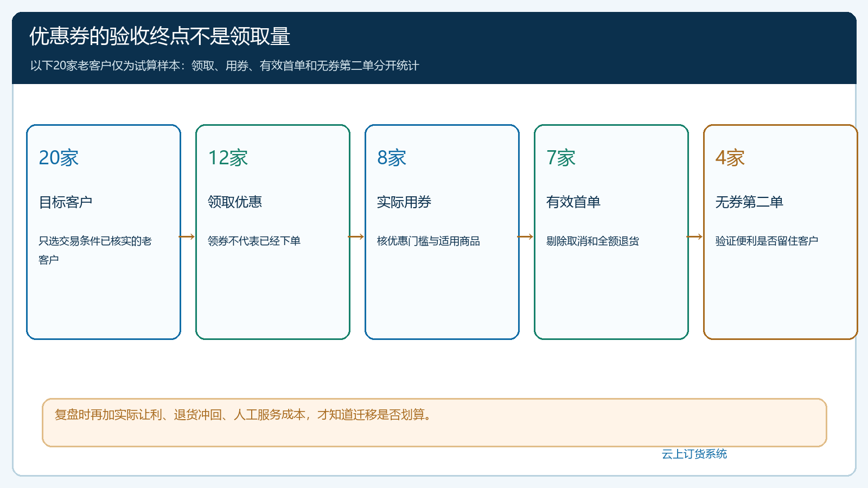Click the text 只选交易条件已核实的老客户
The height and width of the screenshot is (488, 868).
(x=95, y=250)
